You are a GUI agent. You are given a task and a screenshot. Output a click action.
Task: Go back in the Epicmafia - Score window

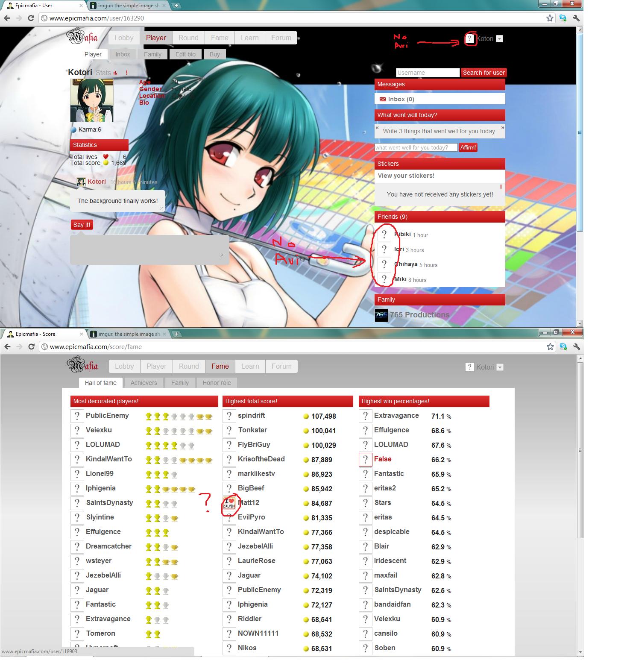[x=7, y=346]
